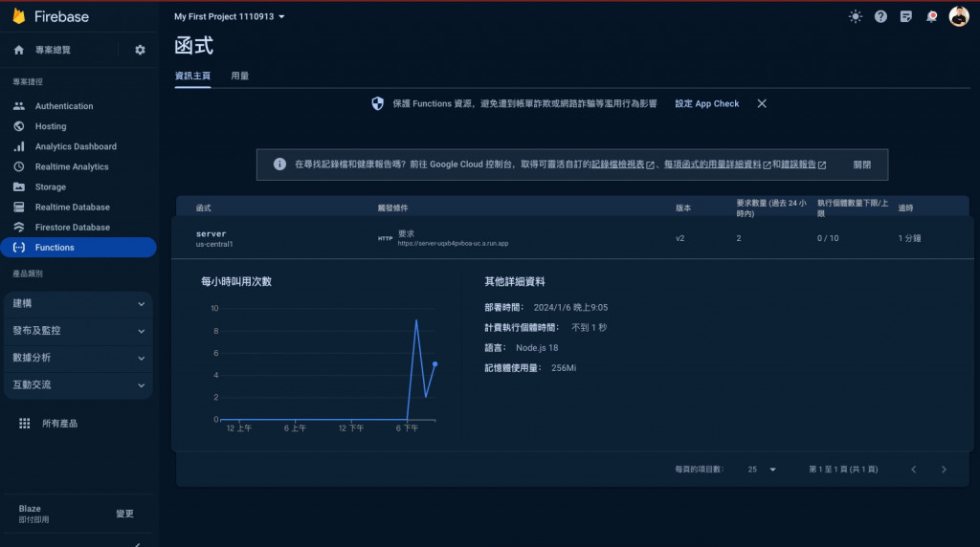Expand the 建構 section
Image resolution: width=980 pixels, height=547 pixels.
(78, 303)
